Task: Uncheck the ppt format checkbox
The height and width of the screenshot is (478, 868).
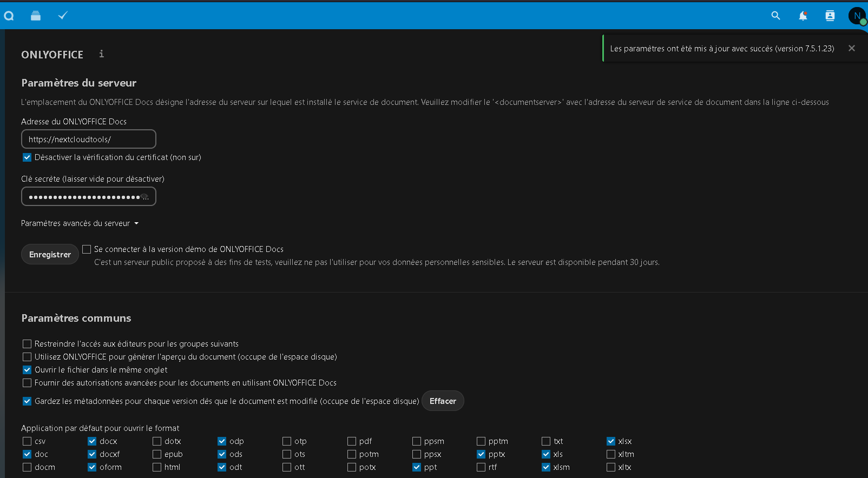Action: point(417,467)
